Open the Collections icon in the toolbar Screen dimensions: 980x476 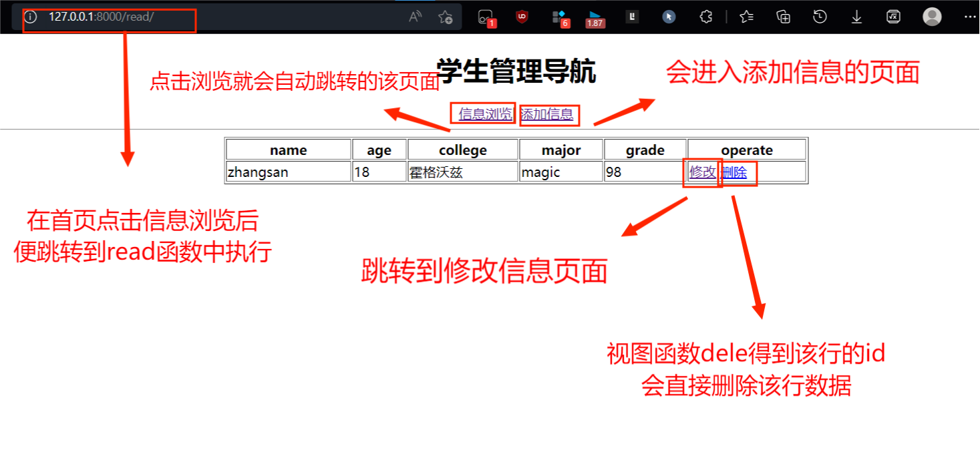click(782, 16)
